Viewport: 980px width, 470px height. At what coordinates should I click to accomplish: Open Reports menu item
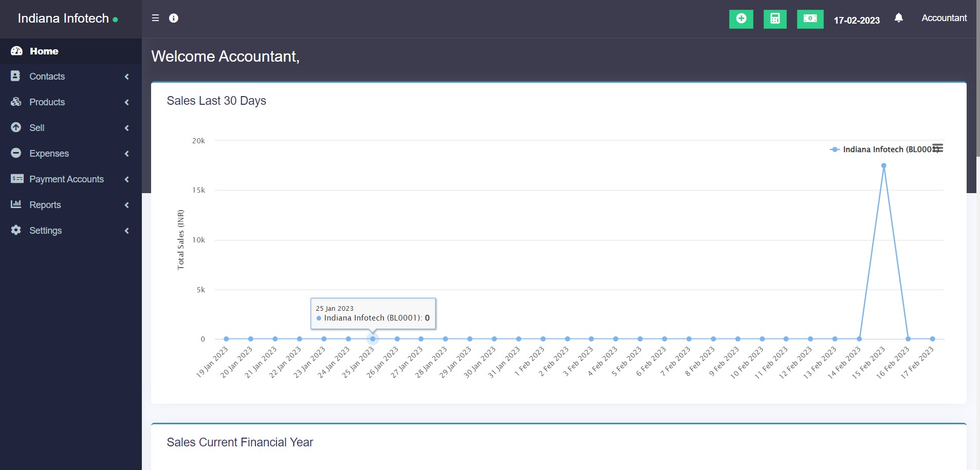pyautogui.click(x=71, y=205)
